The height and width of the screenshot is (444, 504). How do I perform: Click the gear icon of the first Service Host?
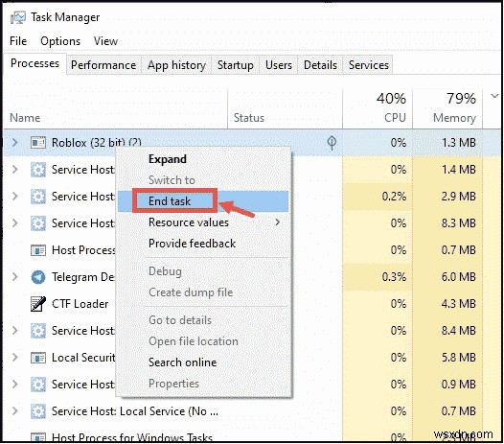[x=38, y=170]
